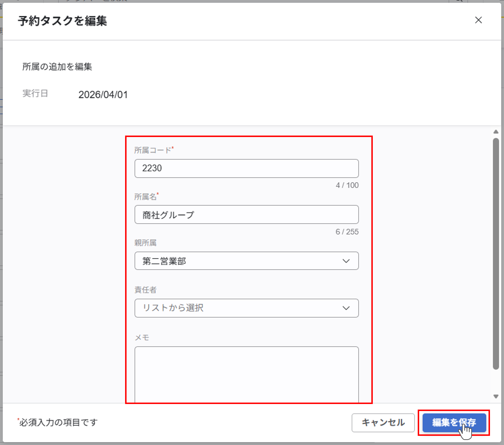This screenshot has width=504, height=445.
Task: Click the scrollbar up arrow
Action: [496, 132]
